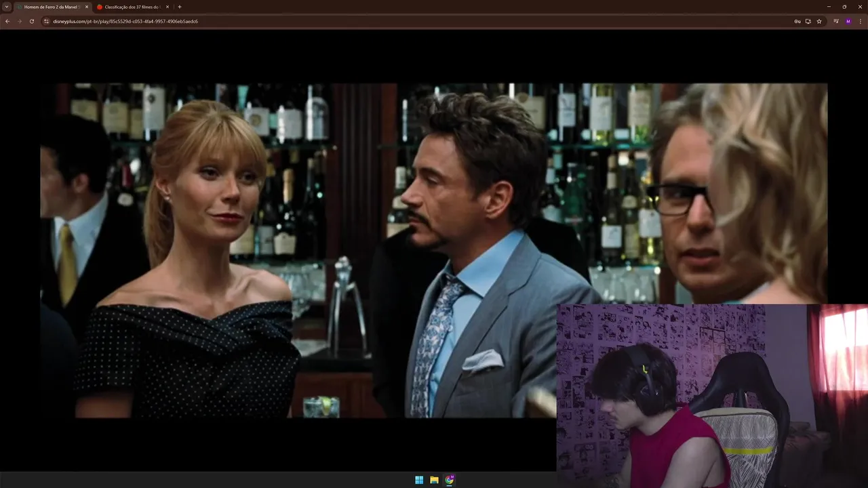The image size is (868, 488).
Task: Open the purple M profile avatar
Action: click(848, 21)
